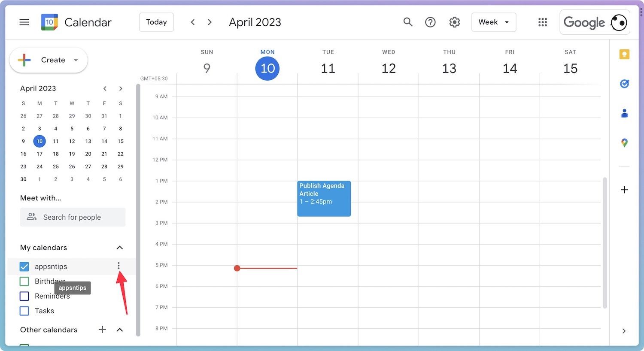Select April 18 in mini calendar

[56, 154]
